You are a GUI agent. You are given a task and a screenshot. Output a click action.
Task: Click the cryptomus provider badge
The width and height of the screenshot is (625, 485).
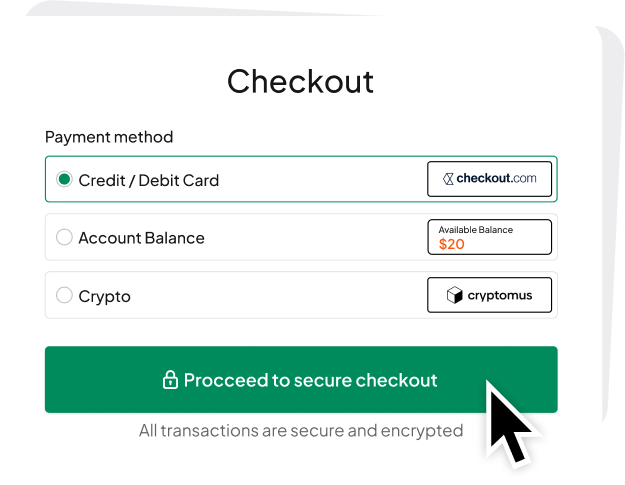pos(489,295)
